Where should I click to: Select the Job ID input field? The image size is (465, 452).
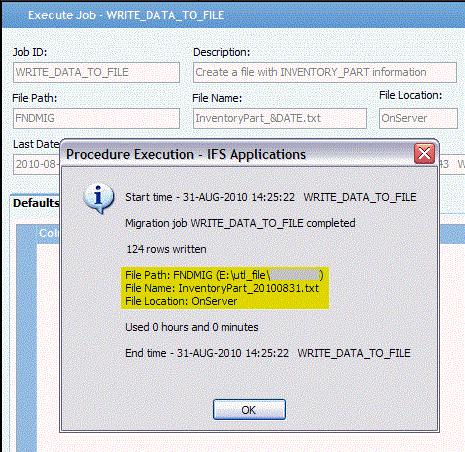(96, 72)
